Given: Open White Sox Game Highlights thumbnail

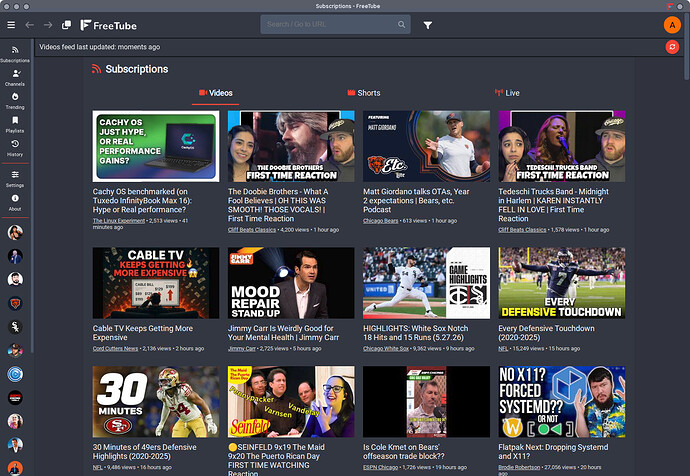Looking at the screenshot, I should coord(426,283).
